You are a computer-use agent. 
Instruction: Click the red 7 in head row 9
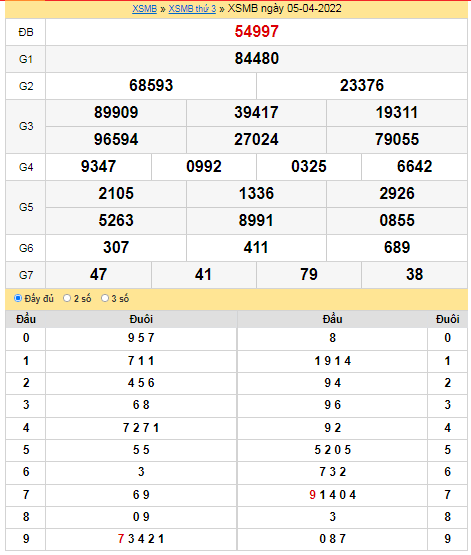[x=121, y=539]
